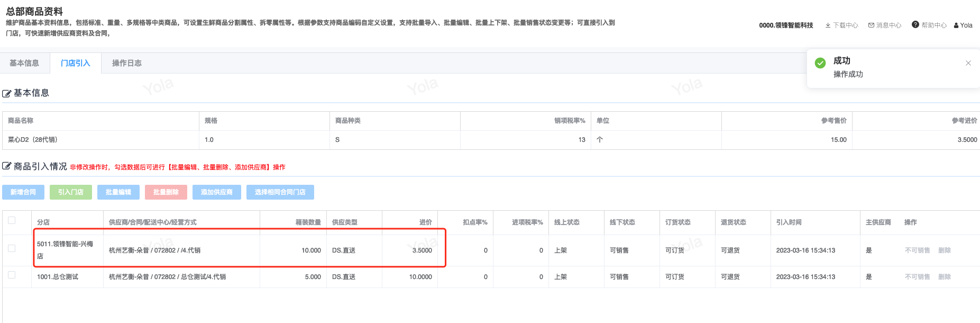
Task: Click the envelope icon for 消息中心
Action: [871, 25]
